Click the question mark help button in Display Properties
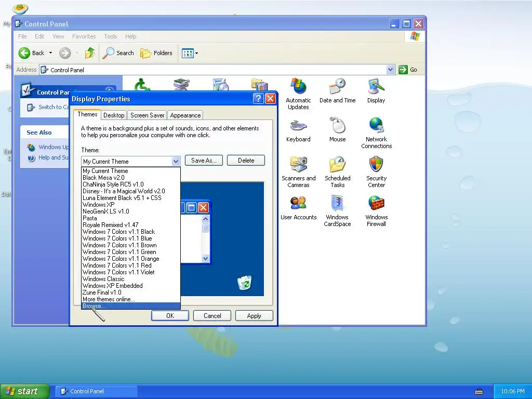Viewport: 532px width, 399px height. pyautogui.click(x=258, y=99)
